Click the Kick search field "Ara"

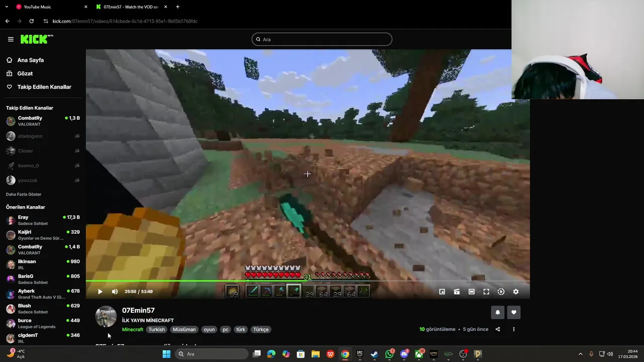(322, 39)
